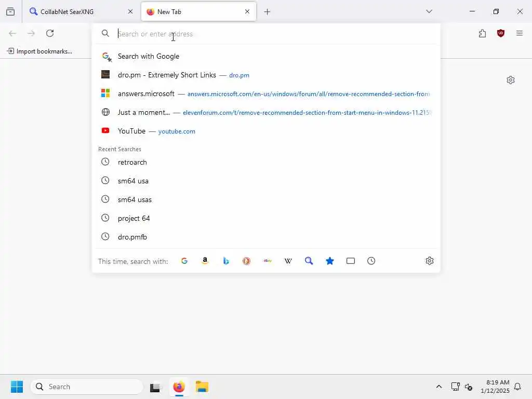The image size is (532, 399).
Task: Search this time with eBay icon
Action: coord(268,261)
